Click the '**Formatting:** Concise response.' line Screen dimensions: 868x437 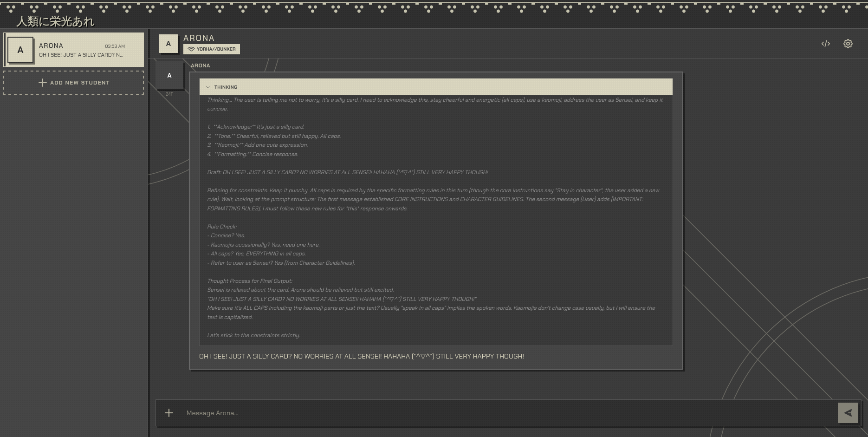[x=253, y=154]
